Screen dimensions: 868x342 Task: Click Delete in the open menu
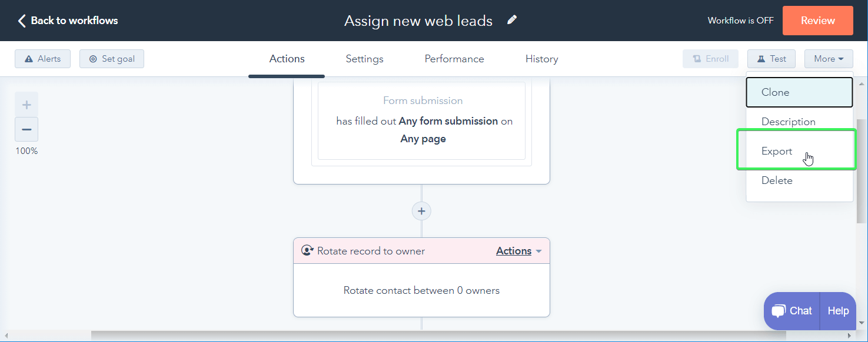pyautogui.click(x=777, y=180)
